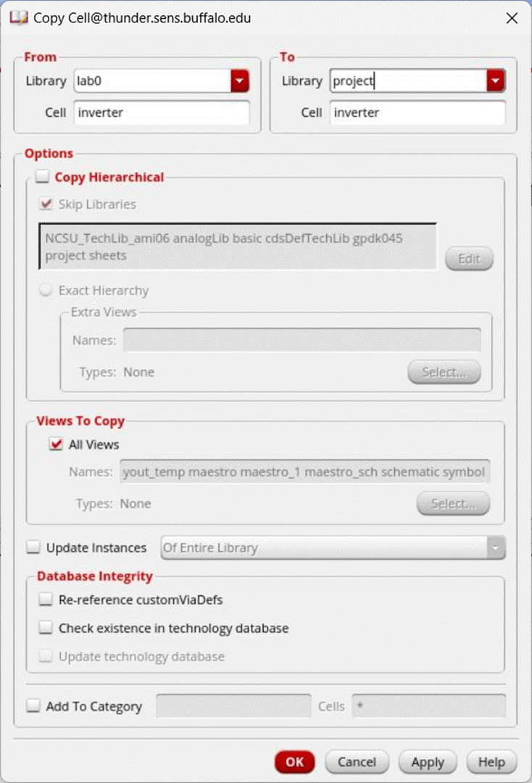Select the Exact Hierarchy radio button
This screenshot has width=532, height=783.
(45, 290)
